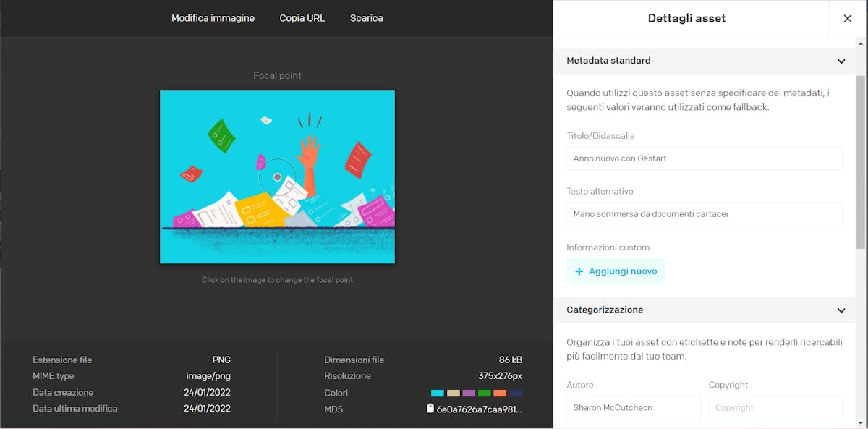Edit the Testo alternativo field
Screen dimensions: 868x429
[705, 214]
